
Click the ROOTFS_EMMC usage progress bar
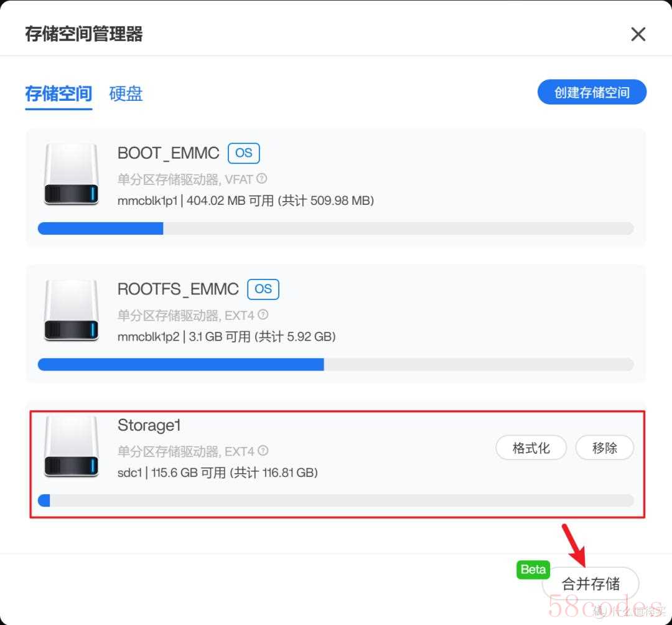coord(335,364)
